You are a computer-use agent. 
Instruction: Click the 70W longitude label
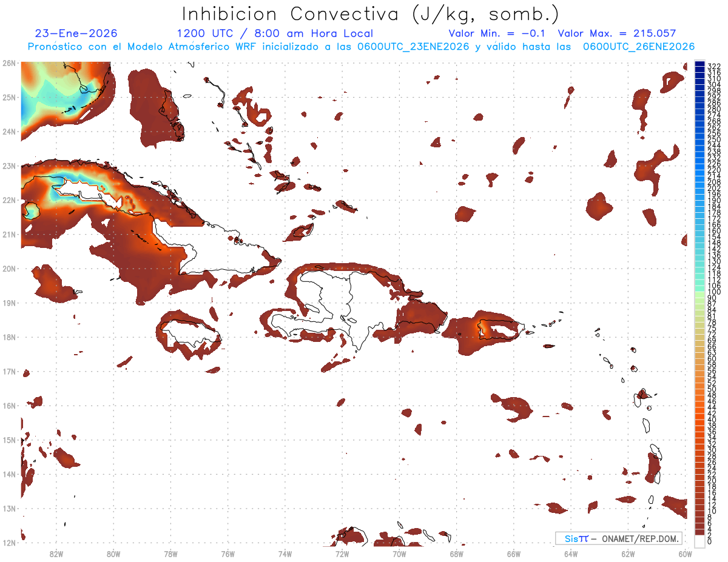coord(399,554)
